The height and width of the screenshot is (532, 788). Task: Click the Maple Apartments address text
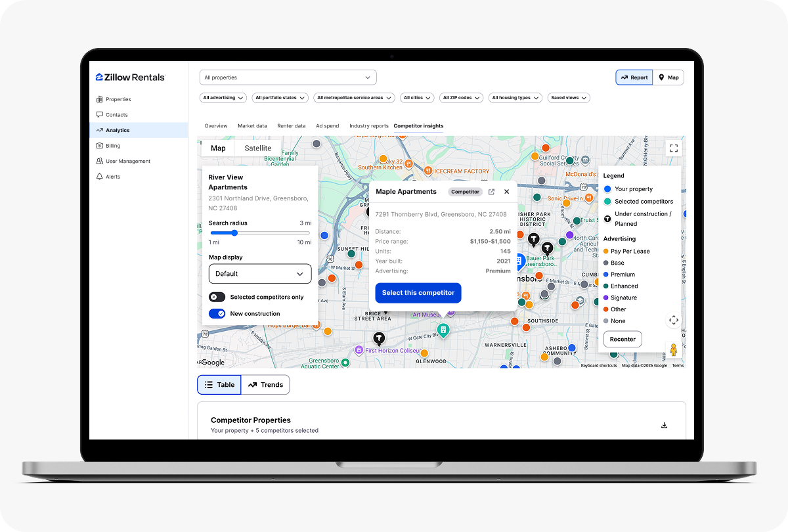[441, 214]
